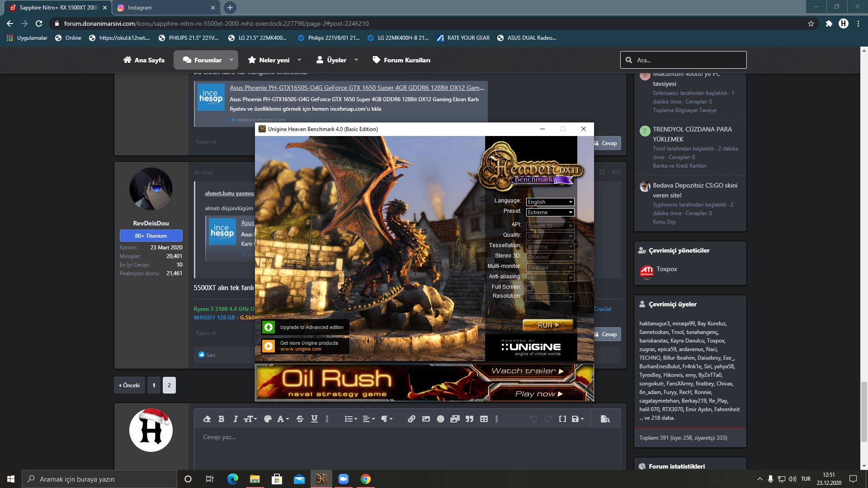The height and width of the screenshot is (488, 868).
Task: Go to page 1 of the thread
Action: (154, 385)
